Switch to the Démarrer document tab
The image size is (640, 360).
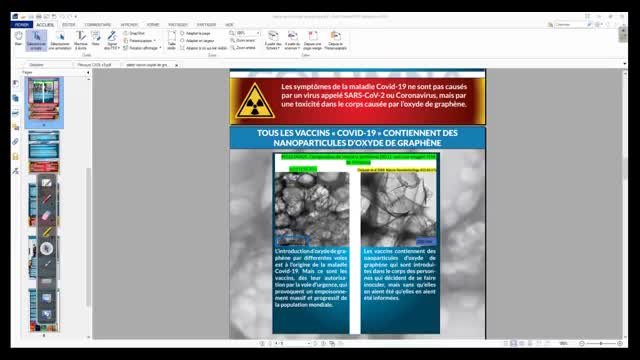[x=37, y=64]
